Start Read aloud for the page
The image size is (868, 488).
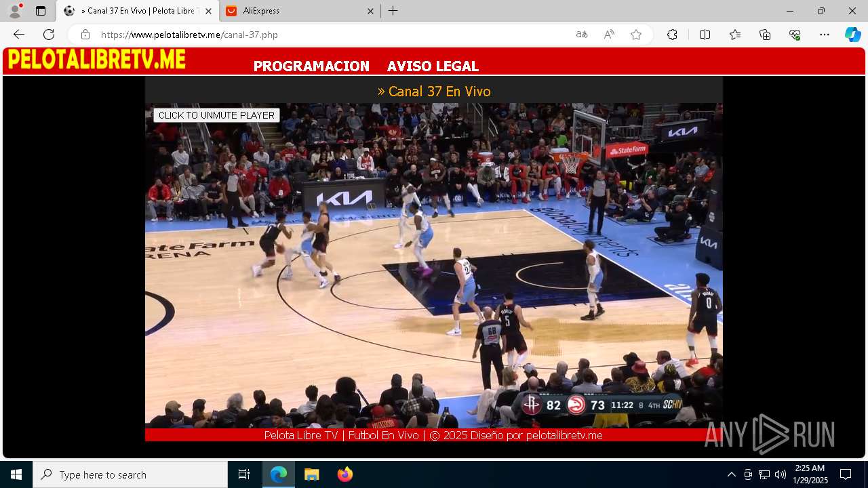(609, 35)
